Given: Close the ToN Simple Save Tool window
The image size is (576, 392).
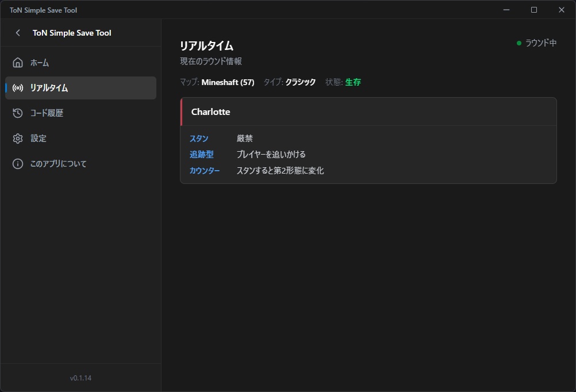Looking at the screenshot, I should point(561,10).
